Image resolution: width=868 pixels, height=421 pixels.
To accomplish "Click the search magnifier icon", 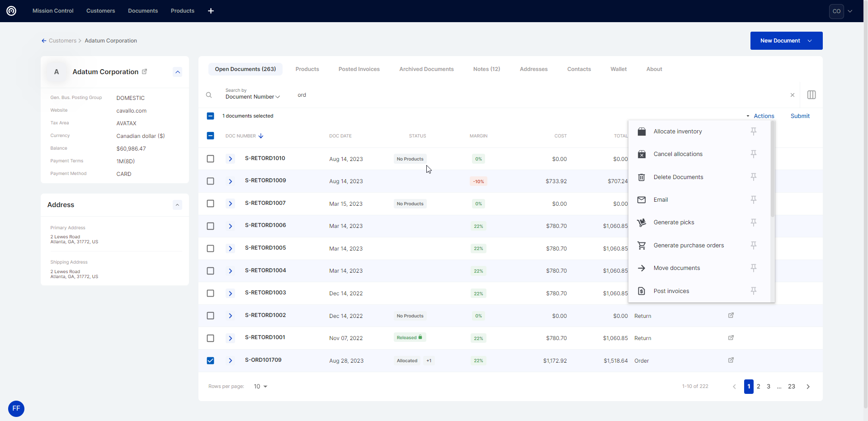I will click(x=209, y=95).
